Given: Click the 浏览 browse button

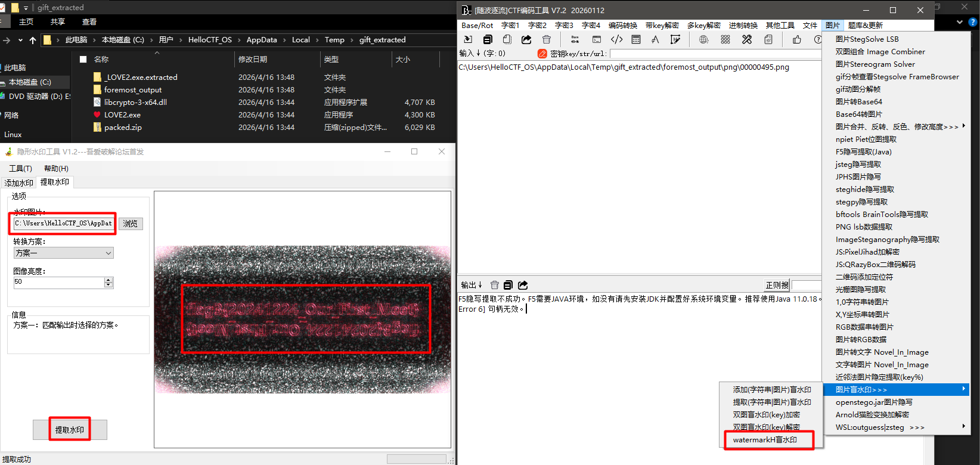Looking at the screenshot, I should [131, 224].
